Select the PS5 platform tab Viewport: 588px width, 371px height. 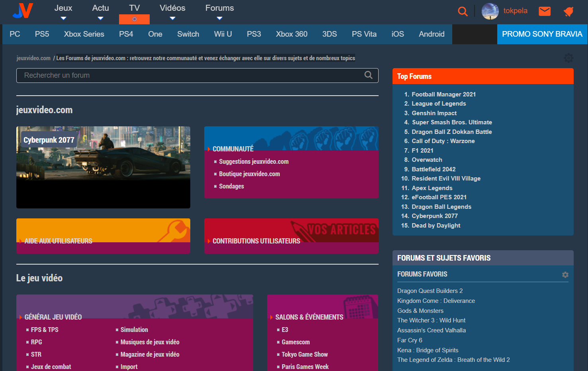42,34
